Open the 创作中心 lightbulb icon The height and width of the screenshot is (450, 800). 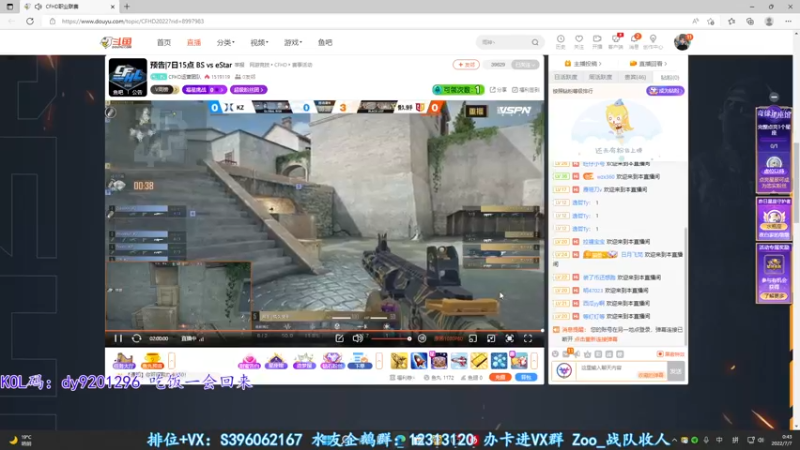tap(653, 41)
